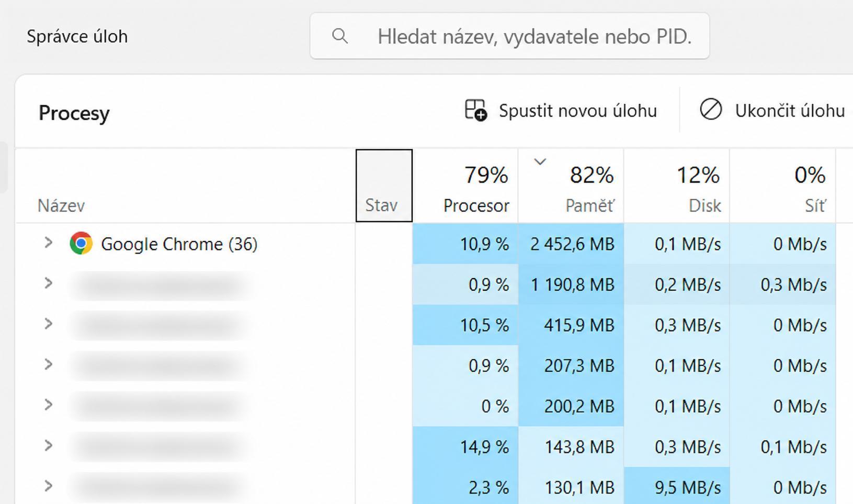
Task: Click the Procesy page heading
Action: [74, 113]
